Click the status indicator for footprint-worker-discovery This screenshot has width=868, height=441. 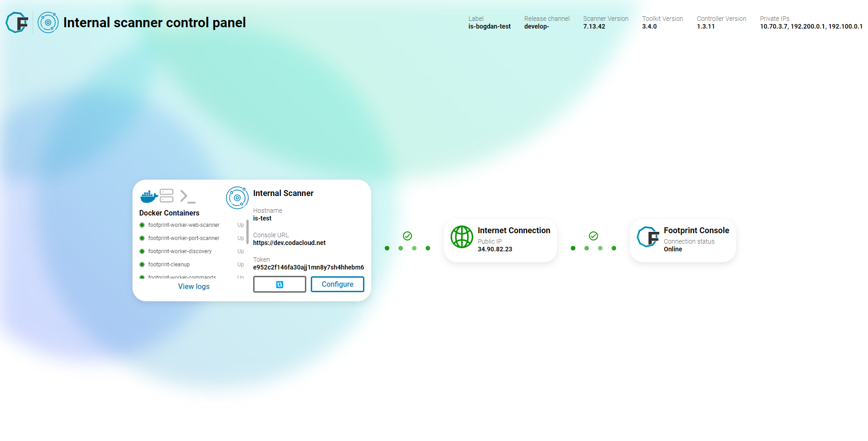142,251
